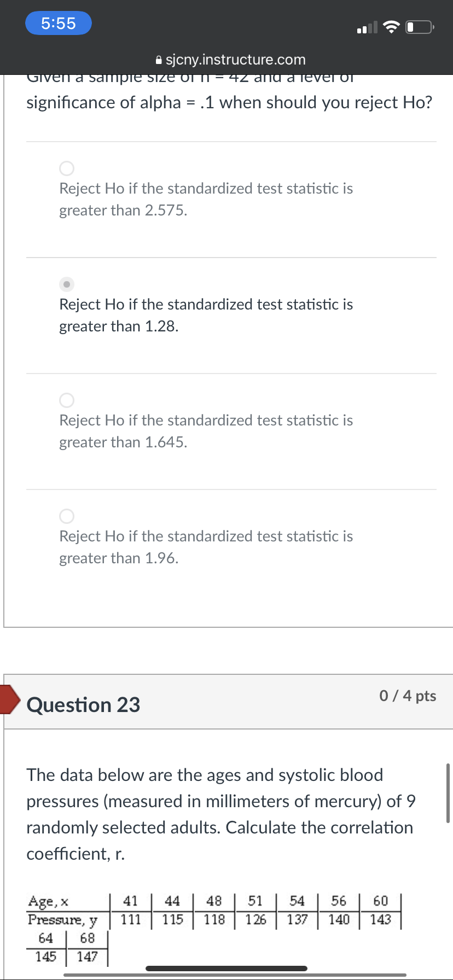This screenshot has width=453, height=980.
Task: Click the Question 23 prompt paragraph
Action: 220,814
